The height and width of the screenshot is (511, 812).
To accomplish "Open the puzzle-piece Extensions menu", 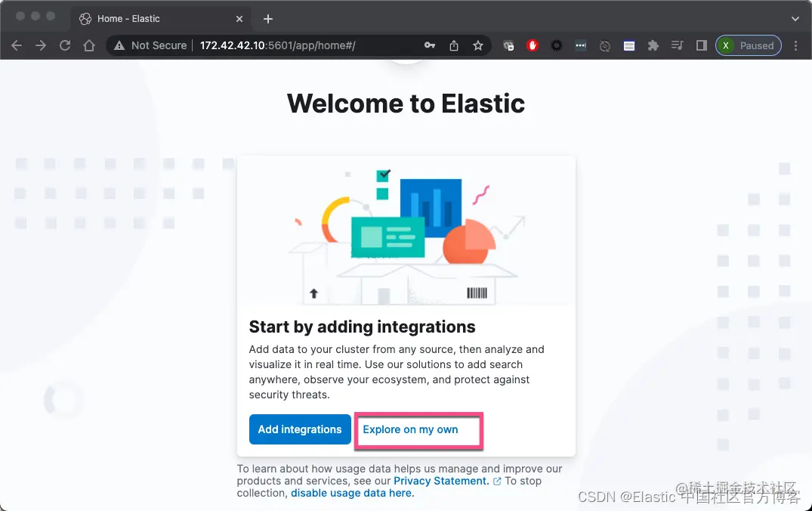I will click(653, 45).
